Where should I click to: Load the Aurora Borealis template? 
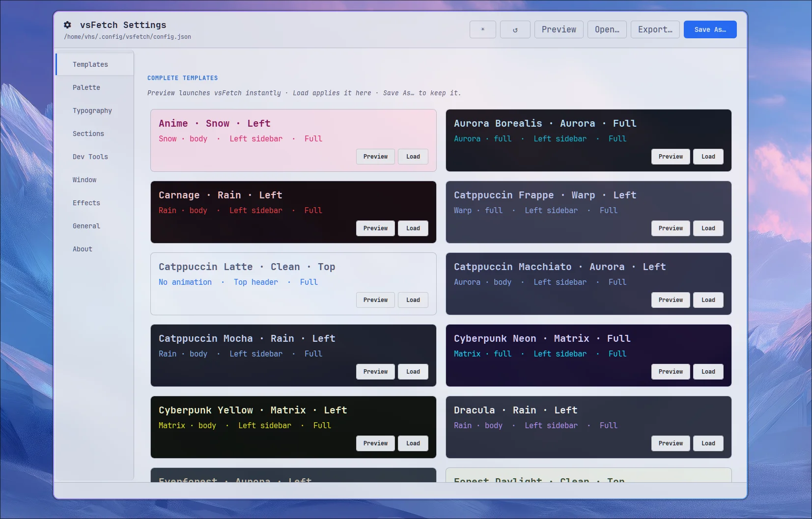tap(708, 157)
